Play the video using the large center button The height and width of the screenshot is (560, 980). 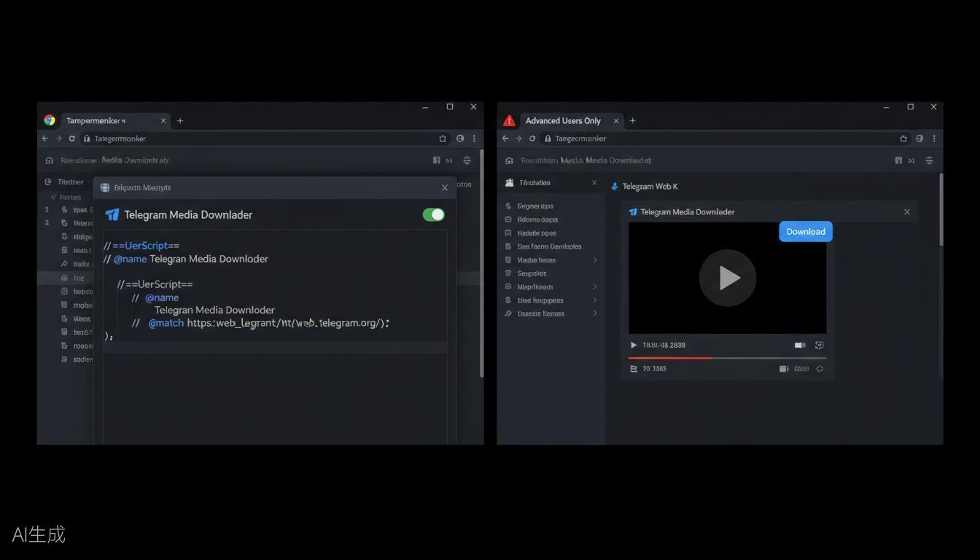pos(728,278)
